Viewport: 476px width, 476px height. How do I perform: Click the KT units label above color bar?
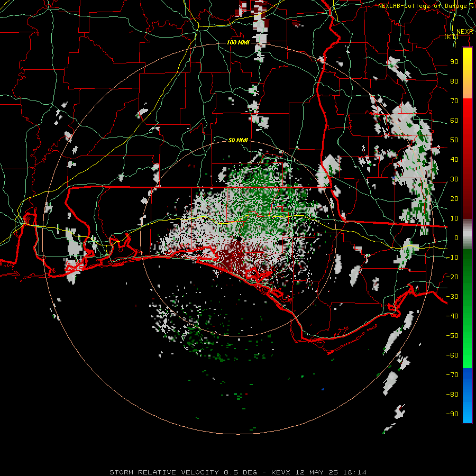(x=452, y=37)
